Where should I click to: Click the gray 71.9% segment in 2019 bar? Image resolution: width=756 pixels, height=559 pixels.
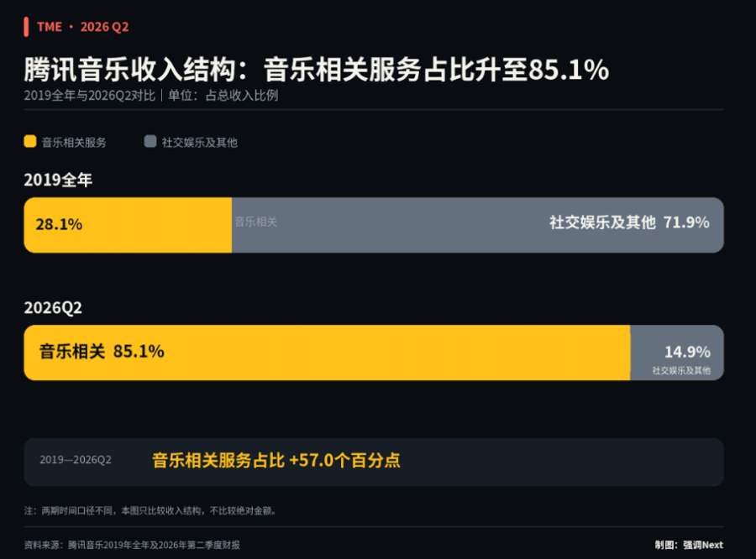(478, 225)
